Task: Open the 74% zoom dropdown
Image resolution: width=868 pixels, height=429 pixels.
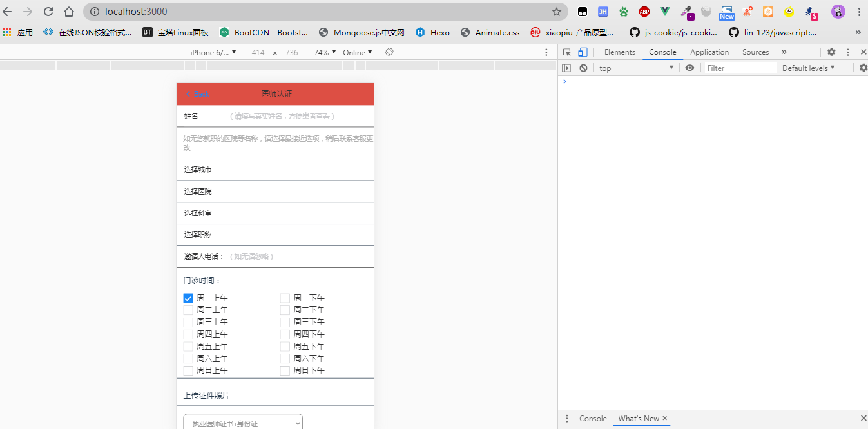Action: 325,52
